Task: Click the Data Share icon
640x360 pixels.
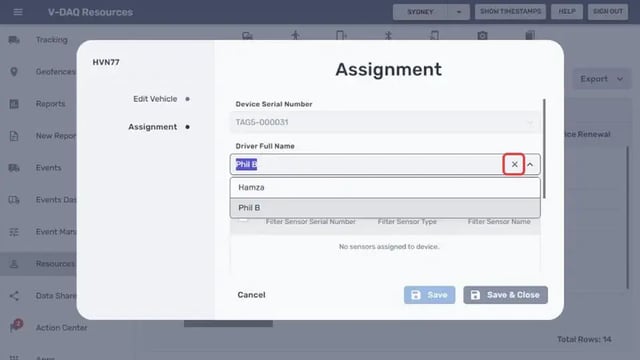Action: [14, 296]
